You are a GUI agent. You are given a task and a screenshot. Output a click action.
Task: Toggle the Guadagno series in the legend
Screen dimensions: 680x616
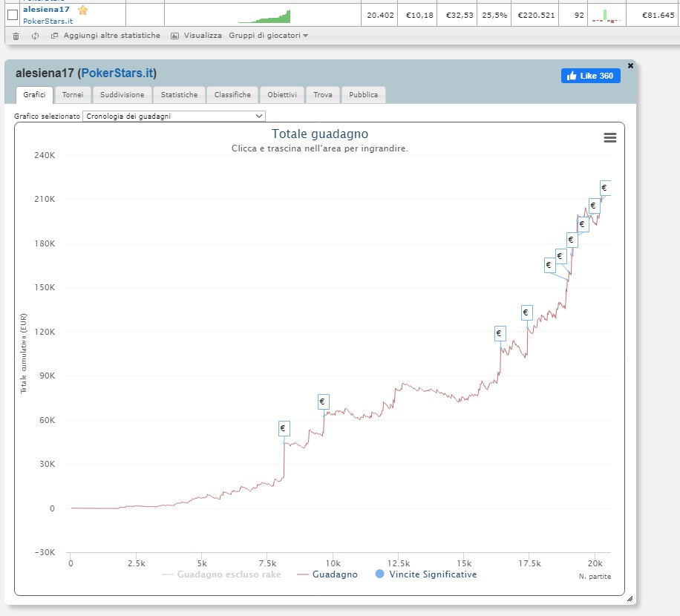[327, 574]
